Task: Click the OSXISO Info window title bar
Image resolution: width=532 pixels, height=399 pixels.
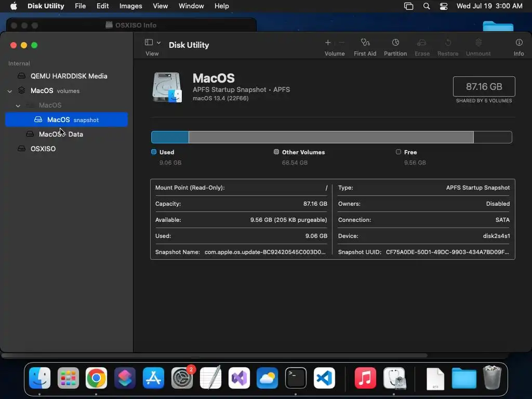Action: coord(131,25)
